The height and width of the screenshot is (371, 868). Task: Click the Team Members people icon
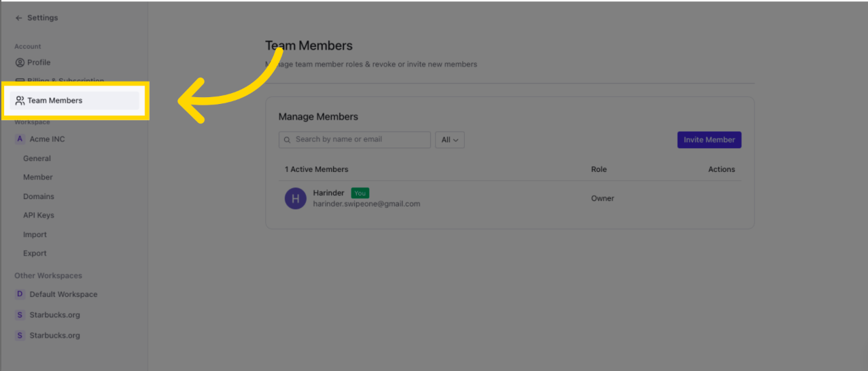tap(20, 101)
